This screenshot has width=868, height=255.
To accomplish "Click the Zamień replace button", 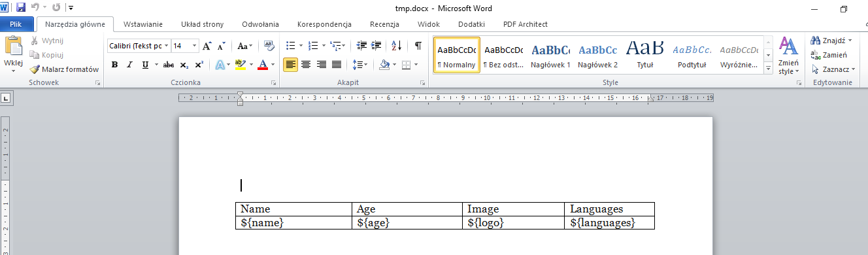I will click(x=829, y=55).
